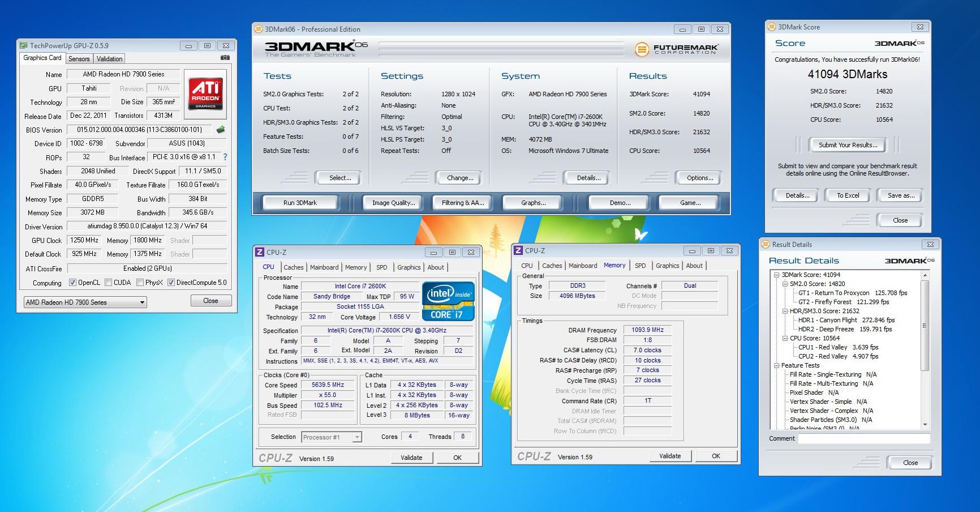Switch to the Sensors tab in GPU-Z

(79, 59)
